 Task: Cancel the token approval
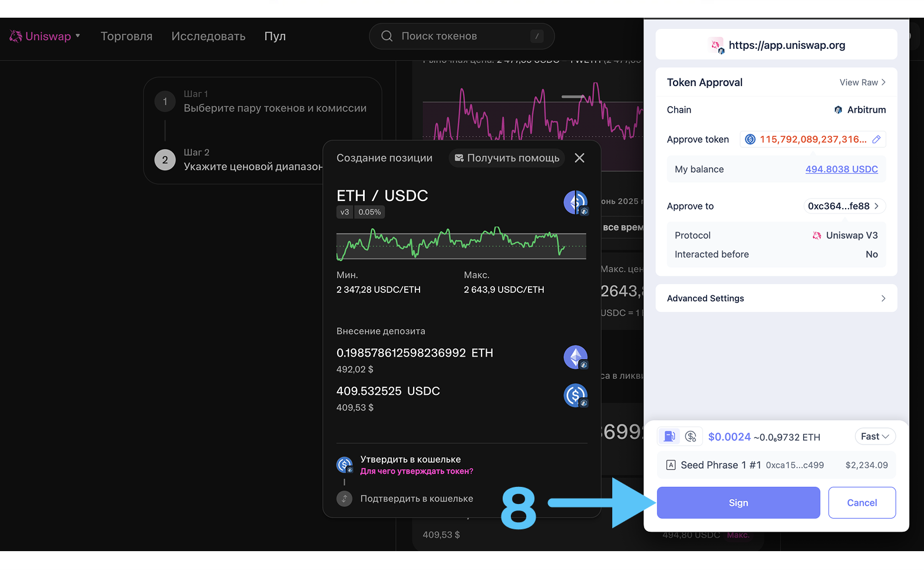pos(862,503)
